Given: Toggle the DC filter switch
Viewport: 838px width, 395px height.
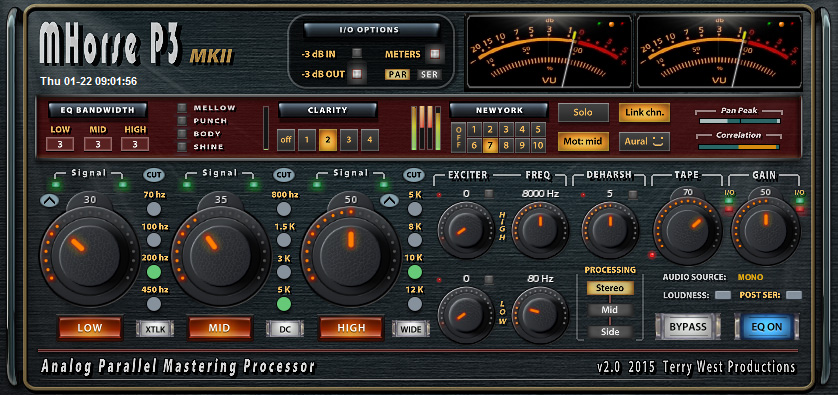Looking at the screenshot, I should click(x=285, y=329).
